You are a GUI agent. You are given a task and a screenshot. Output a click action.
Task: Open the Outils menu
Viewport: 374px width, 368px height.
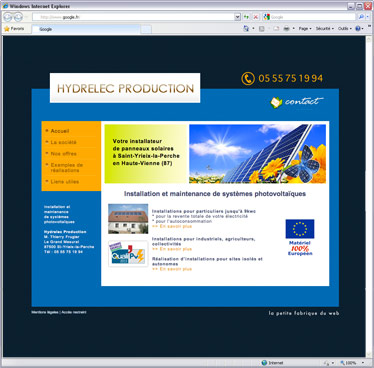[x=345, y=29]
